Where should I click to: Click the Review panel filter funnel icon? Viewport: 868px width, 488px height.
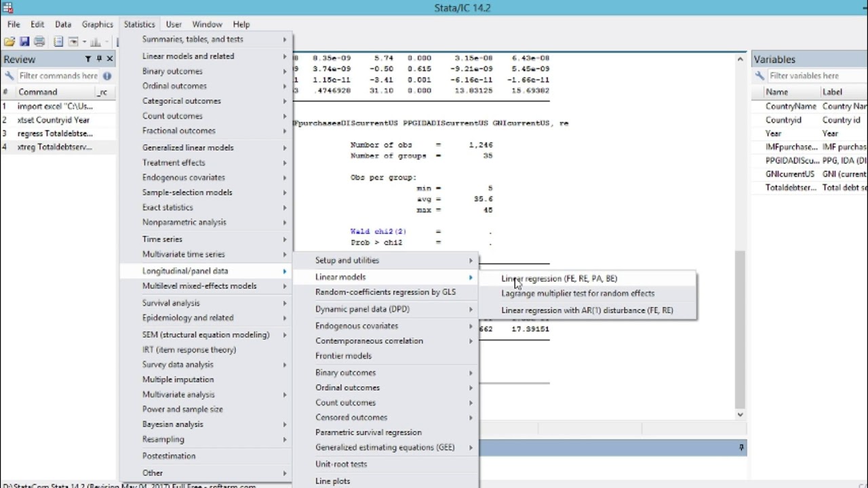click(x=88, y=60)
